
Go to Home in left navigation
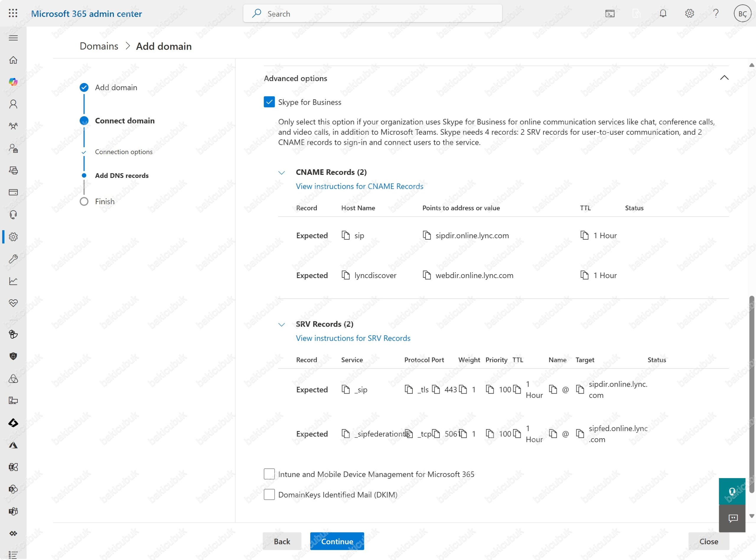coord(13,60)
